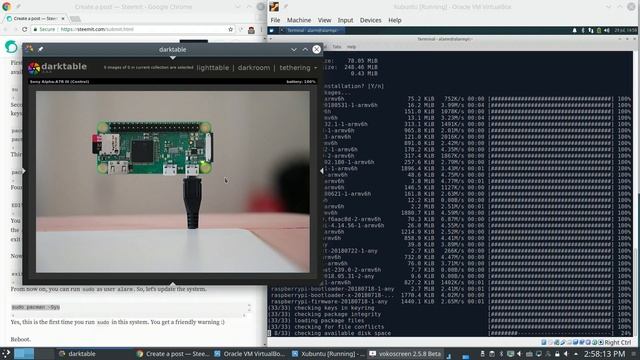Open darktable window menu icon
The height and width of the screenshot is (360, 640).
[29, 49]
